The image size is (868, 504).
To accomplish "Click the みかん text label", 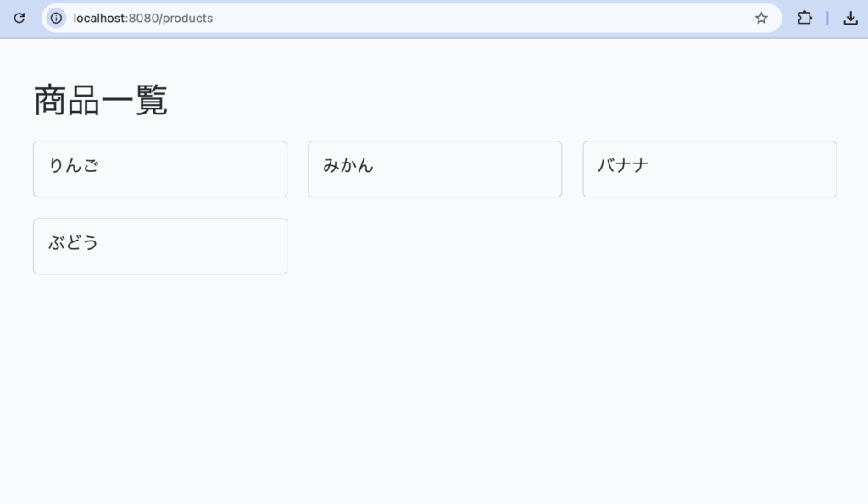I will (348, 165).
